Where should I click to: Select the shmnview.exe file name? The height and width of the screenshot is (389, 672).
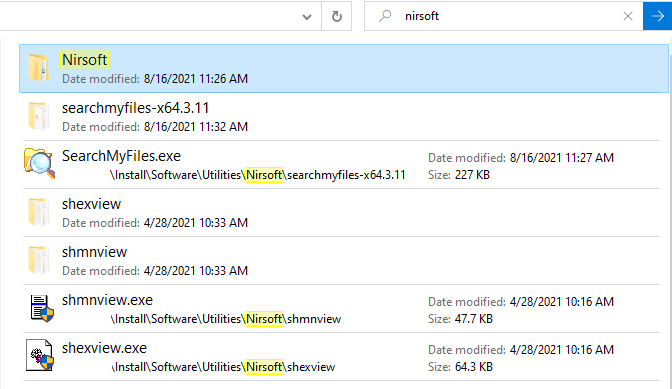(x=107, y=299)
